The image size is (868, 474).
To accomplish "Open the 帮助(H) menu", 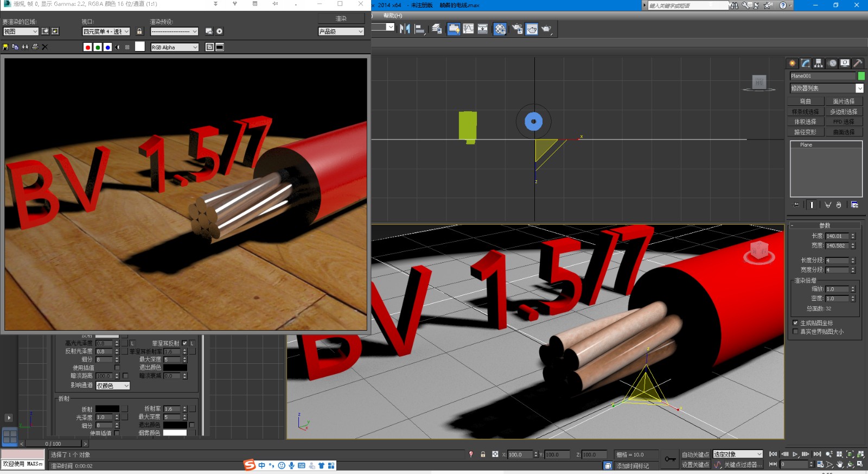I will click(x=393, y=16).
